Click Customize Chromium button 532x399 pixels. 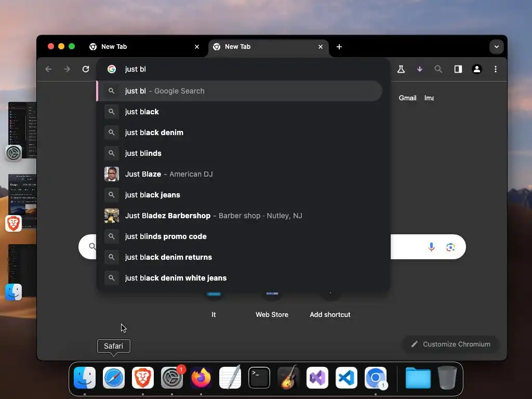click(x=450, y=344)
